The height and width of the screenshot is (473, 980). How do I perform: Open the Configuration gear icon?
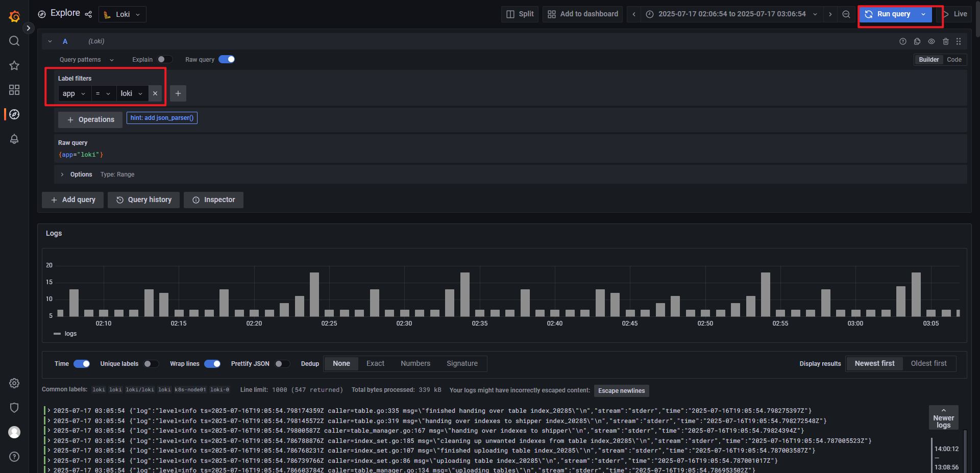pos(14,383)
